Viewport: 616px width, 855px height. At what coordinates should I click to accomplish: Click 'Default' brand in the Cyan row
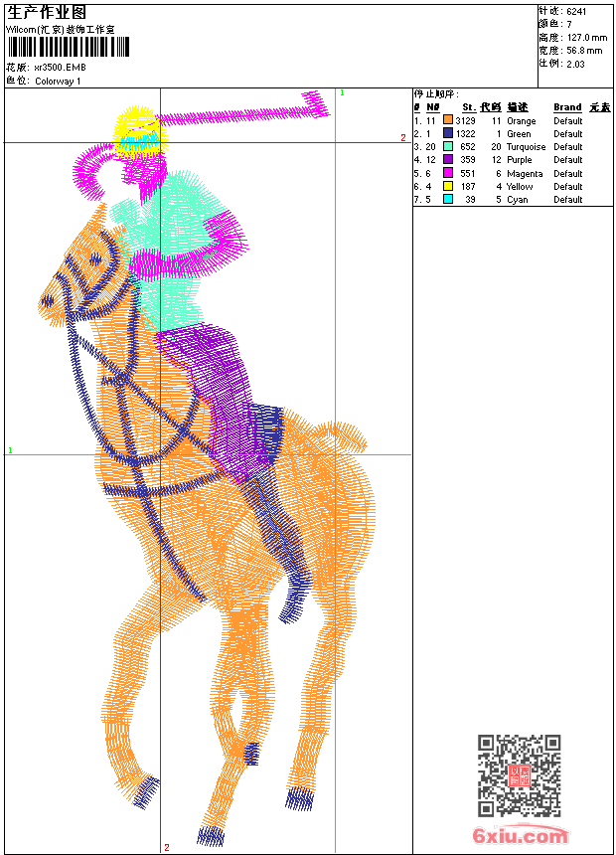coord(568,200)
